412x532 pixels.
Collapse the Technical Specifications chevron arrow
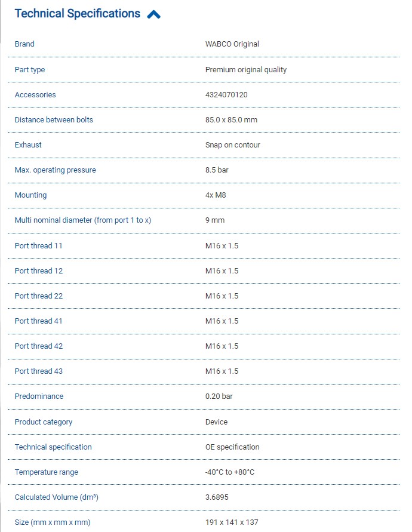point(153,15)
